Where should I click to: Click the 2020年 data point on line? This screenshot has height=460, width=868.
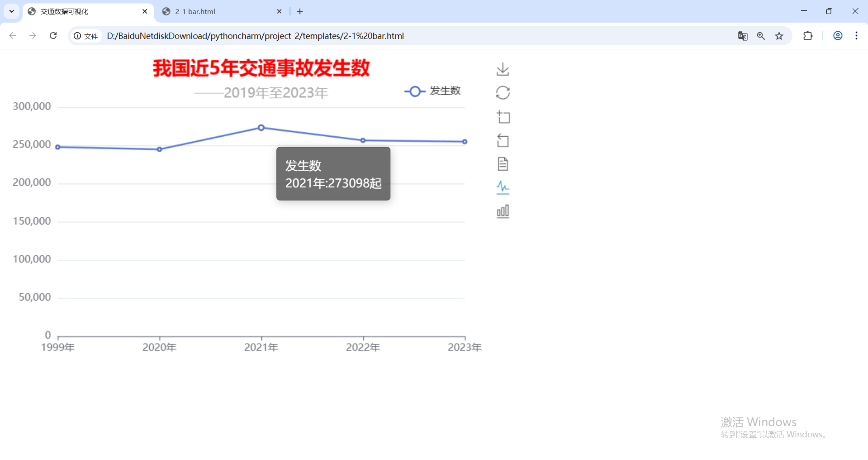point(159,149)
